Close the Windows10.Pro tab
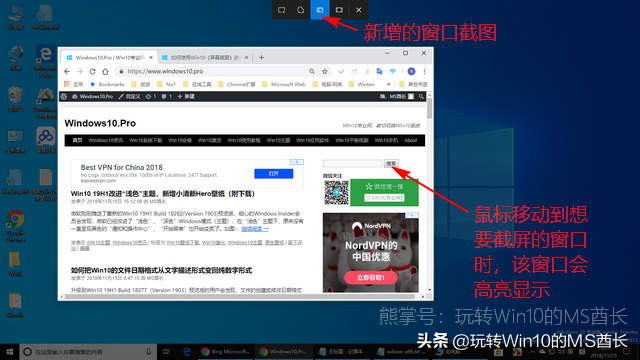Viewport: 640px width, 360px height. (151, 58)
